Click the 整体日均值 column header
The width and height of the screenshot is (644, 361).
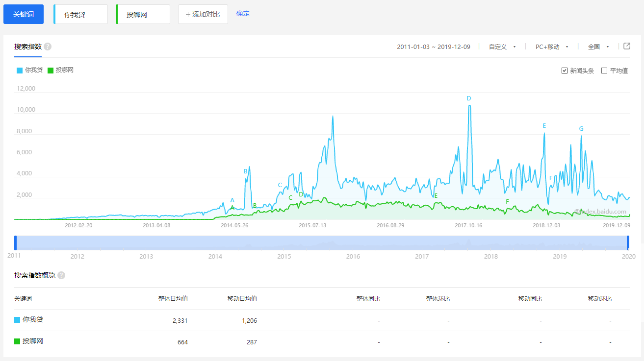173,299
